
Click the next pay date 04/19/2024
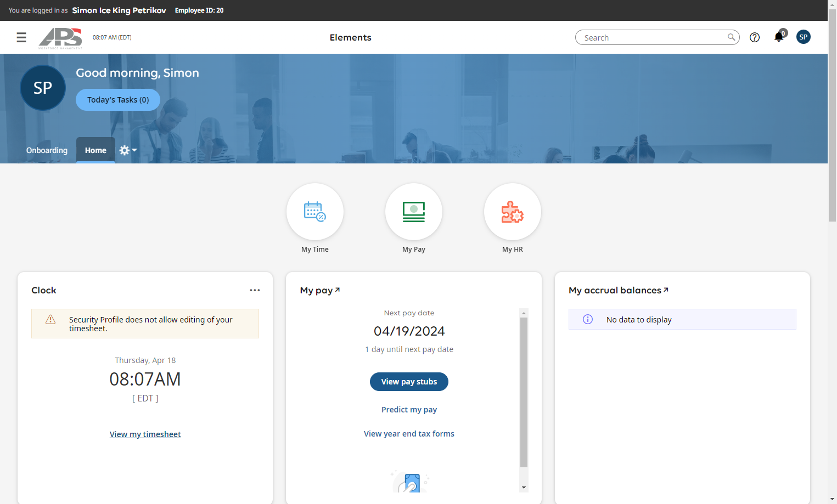[x=409, y=331]
